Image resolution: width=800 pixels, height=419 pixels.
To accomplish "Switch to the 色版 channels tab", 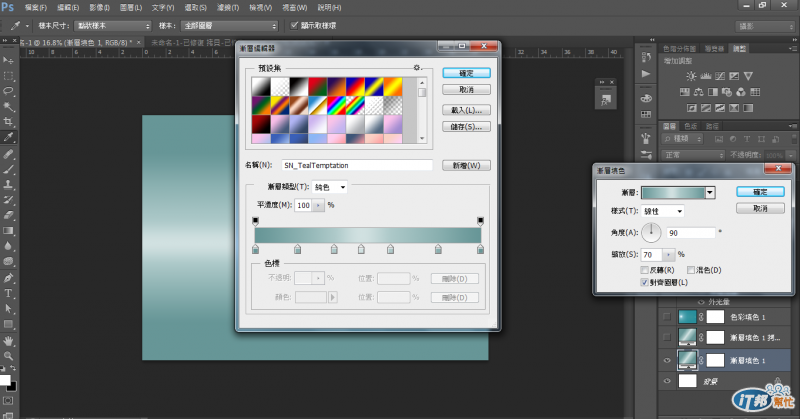I will [691, 126].
